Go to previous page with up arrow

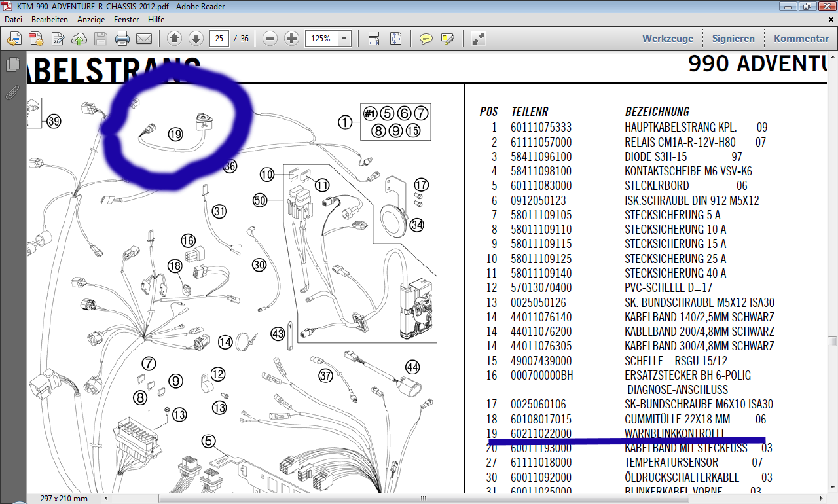pyautogui.click(x=174, y=39)
